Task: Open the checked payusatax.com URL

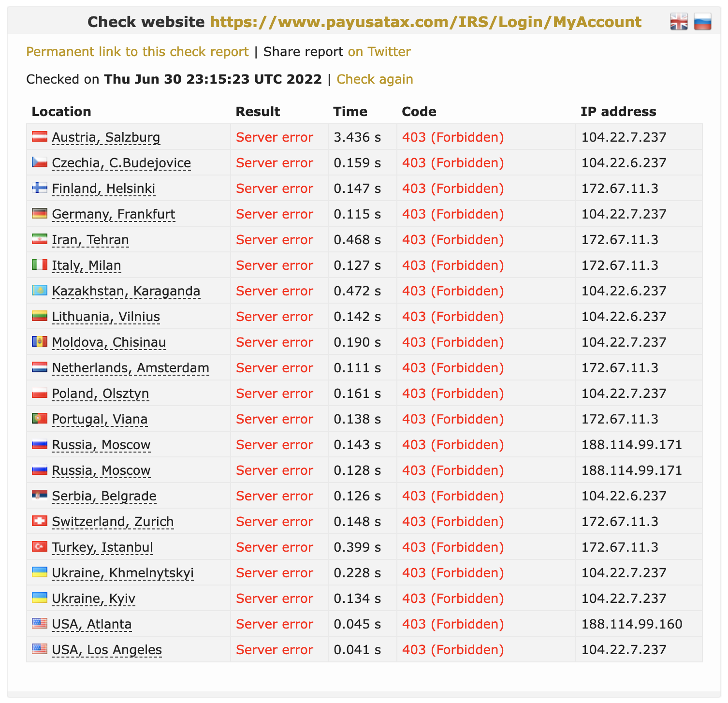Action: tap(425, 22)
